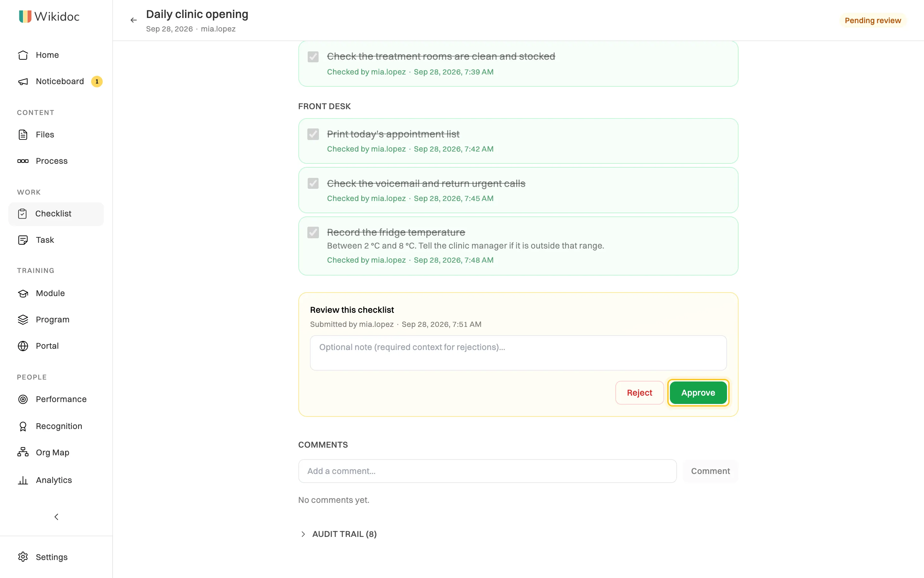This screenshot has width=924, height=578.
Task: Click the 7:48 AM checked-by line
Action: coord(410,260)
